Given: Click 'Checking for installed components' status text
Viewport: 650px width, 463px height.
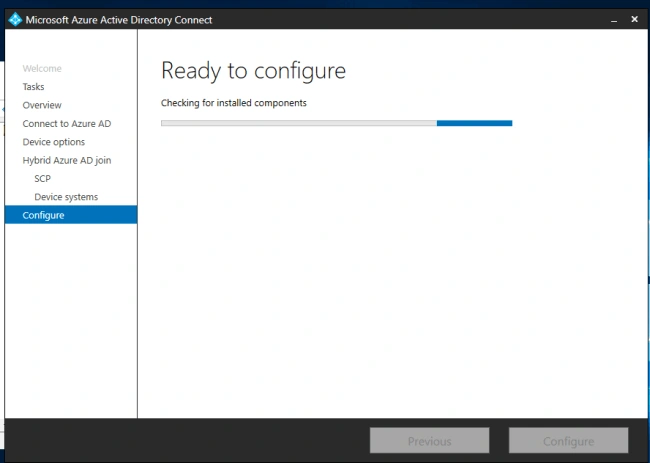Looking at the screenshot, I should [234, 103].
